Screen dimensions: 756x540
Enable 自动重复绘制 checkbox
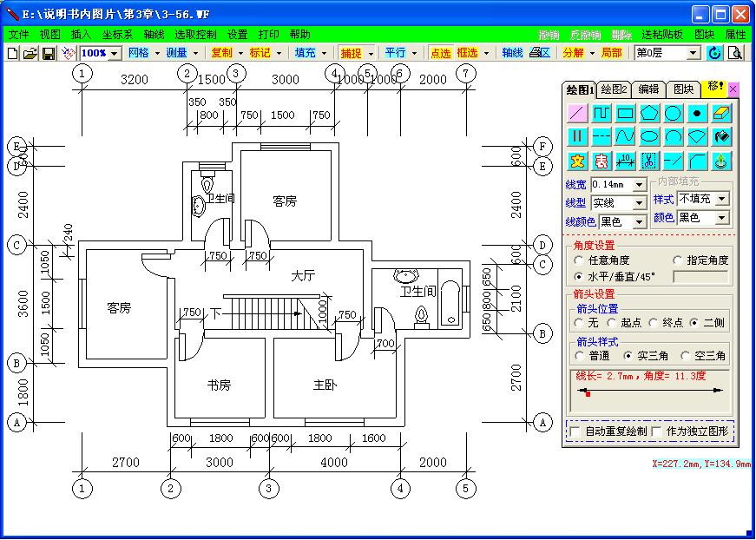[x=573, y=431]
